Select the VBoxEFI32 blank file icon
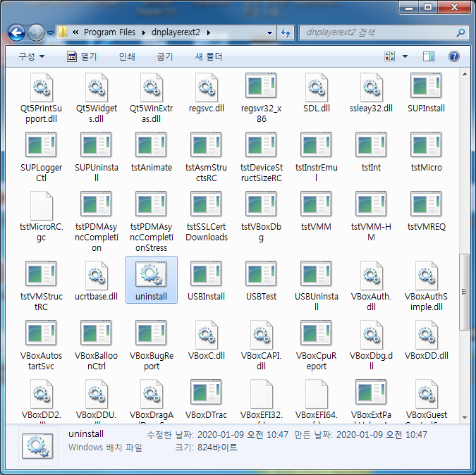The width and height of the screenshot is (476, 475). point(261,393)
